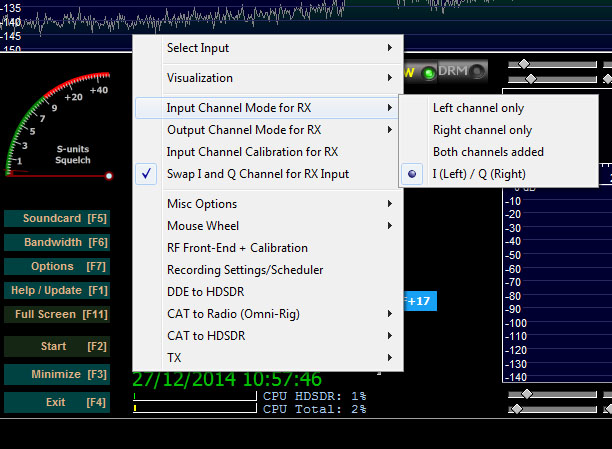Expand arrow next to Mouse Wheel
The width and height of the screenshot is (612, 449).
[x=390, y=226]
